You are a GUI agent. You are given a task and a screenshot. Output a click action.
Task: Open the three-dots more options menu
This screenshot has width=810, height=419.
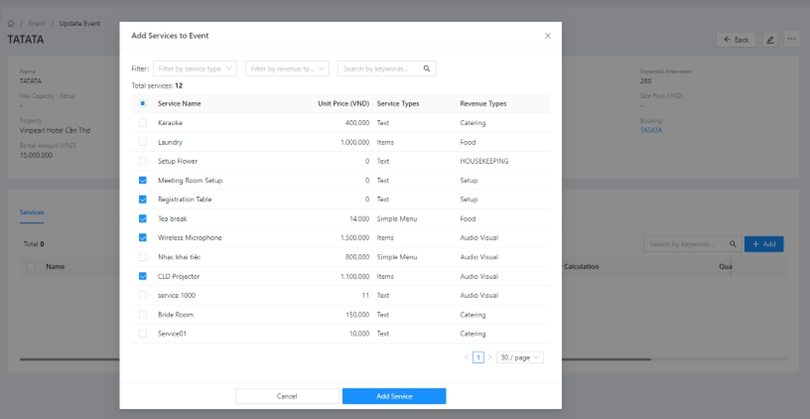pyautogui.click(x=792, y=40)
